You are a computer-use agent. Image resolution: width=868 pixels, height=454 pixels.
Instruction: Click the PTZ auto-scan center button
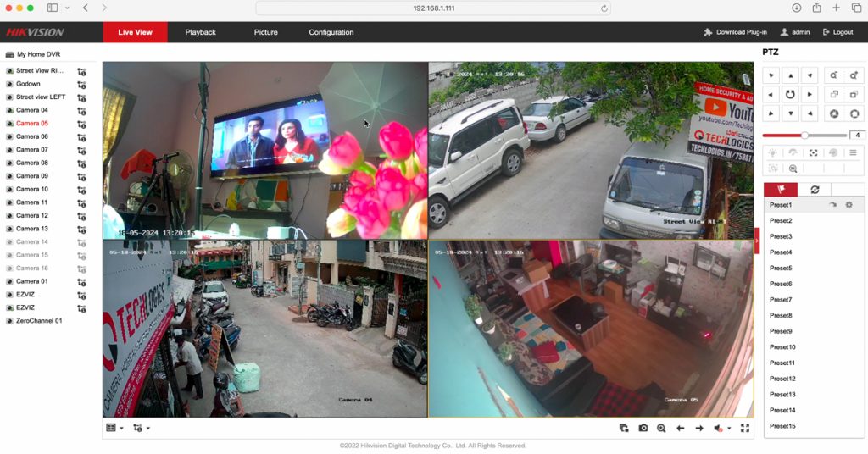790,94
